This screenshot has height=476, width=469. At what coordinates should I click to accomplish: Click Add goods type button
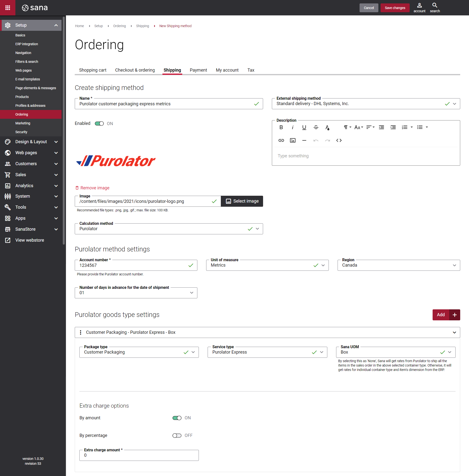click(x=446, y=315)
